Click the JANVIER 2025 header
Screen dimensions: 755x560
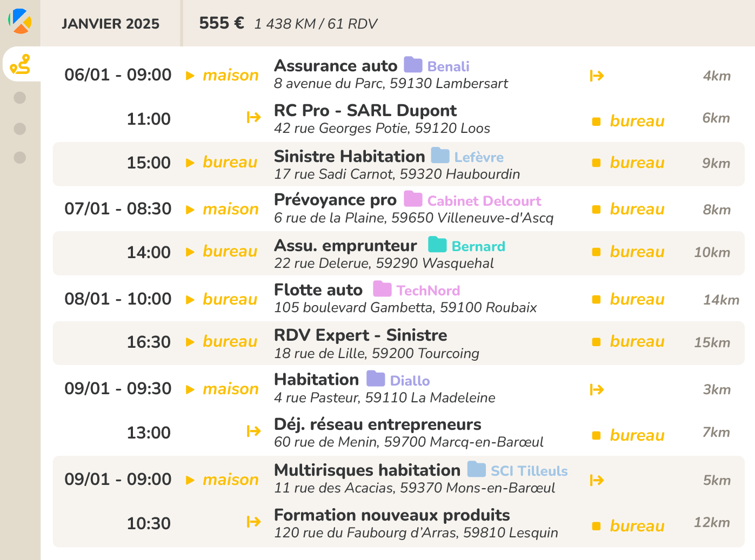[x=111, y=24]
